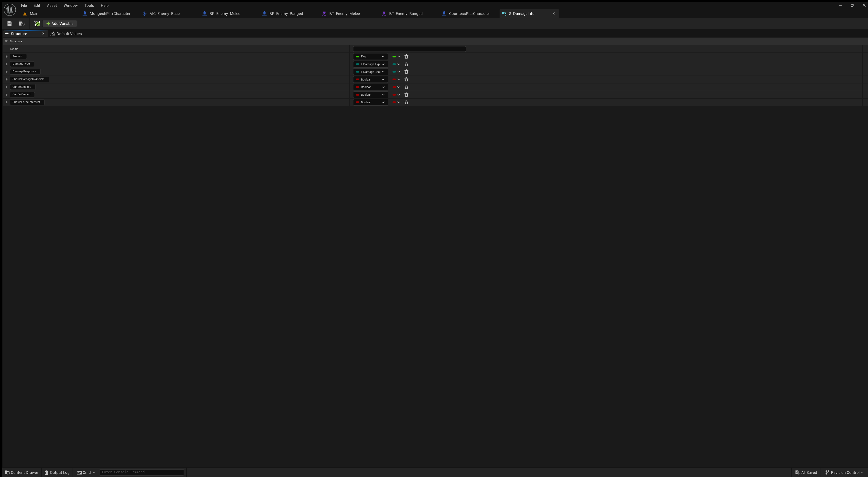Expand the Amount variable row
The image size is (868, 477).
coord(6,57)
